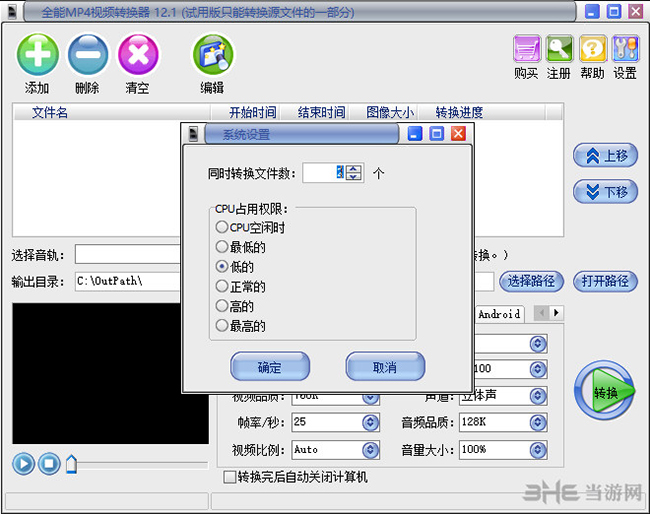Open the video quality (视频品质) dropdown
Viewport: 650px width, 514px height.
click(370, 398)
